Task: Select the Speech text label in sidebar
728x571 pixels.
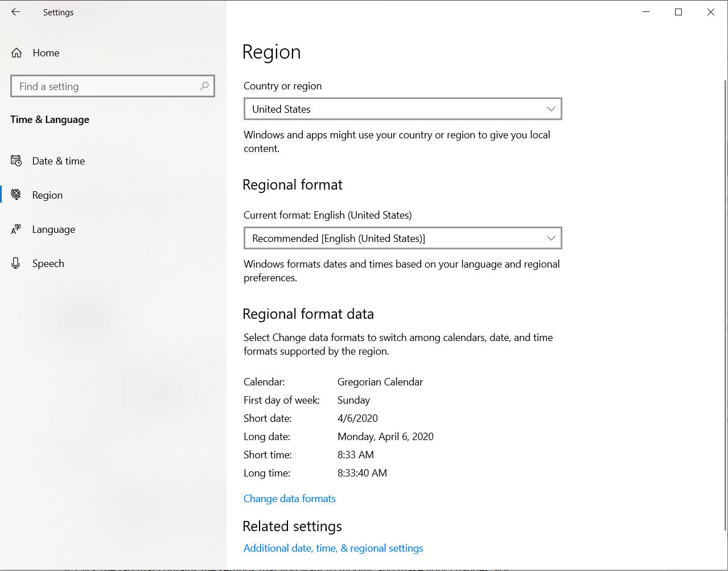Action: tap(48, 264)
